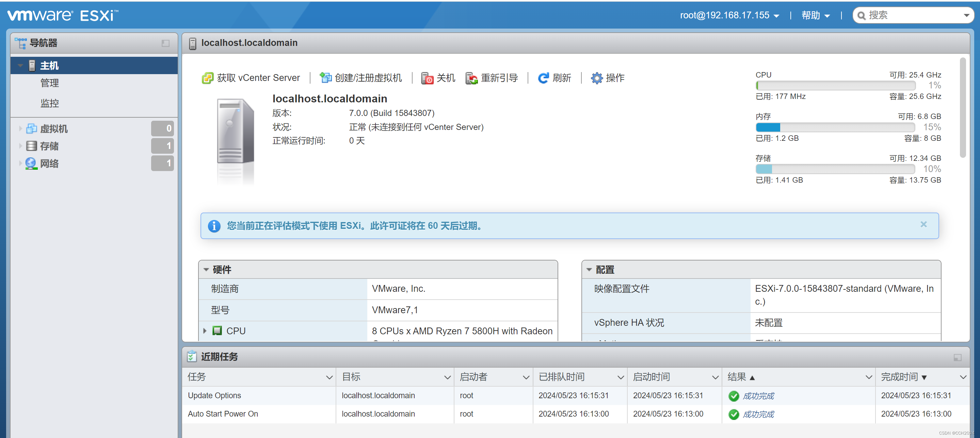The width and height of the screenshot is (980, 438).
Task: Open the search box dropdown arrow
Action: [966, 16]
